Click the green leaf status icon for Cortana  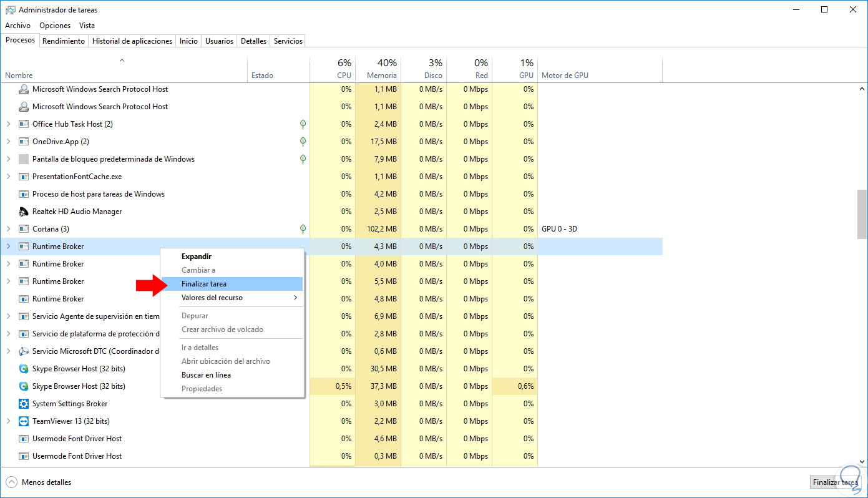pyautogui.click(x=303, y=229)
